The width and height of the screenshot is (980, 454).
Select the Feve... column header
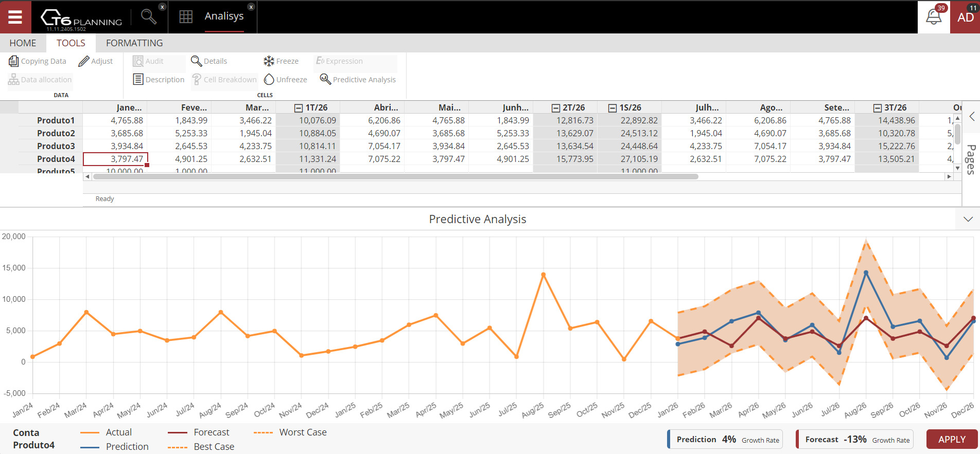[179, 107]
